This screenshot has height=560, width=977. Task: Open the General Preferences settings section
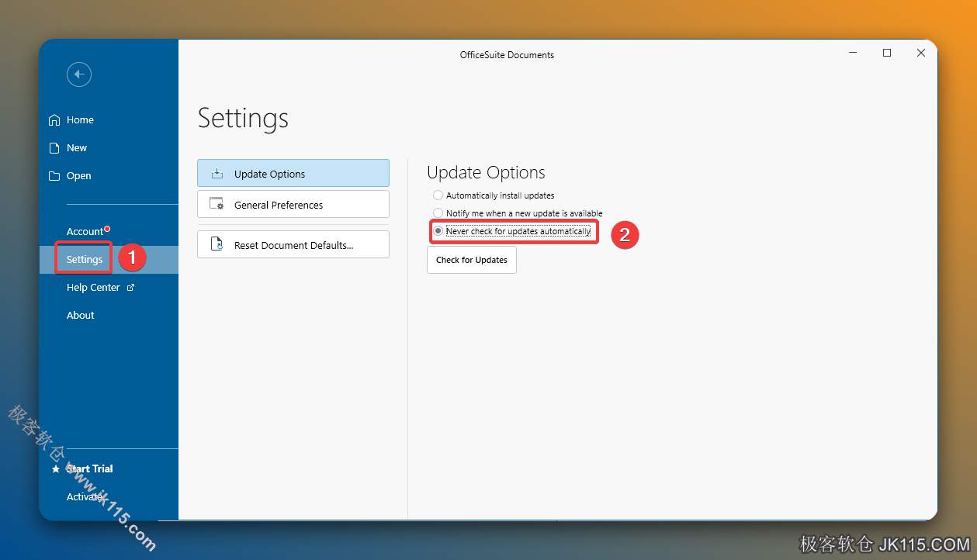click(x=293, y=204)
